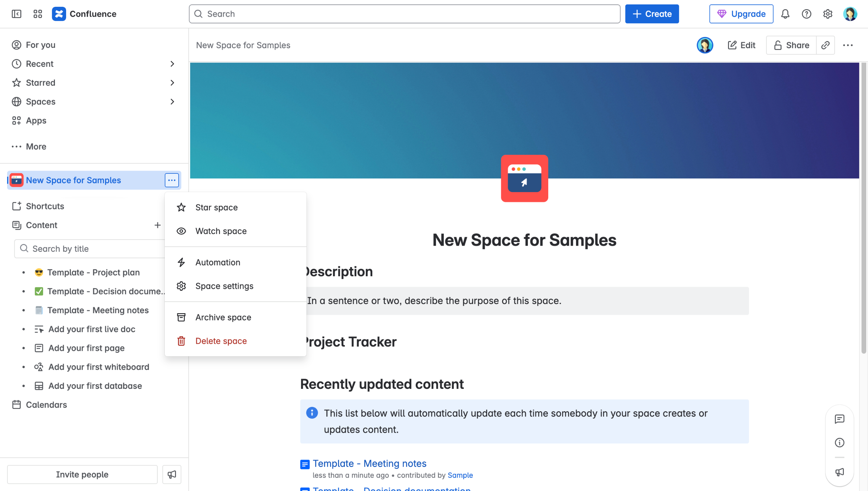Viewport: 868px width, 491px height.
Task: Select the app switcher grid icon
Action: coord(37,14)
